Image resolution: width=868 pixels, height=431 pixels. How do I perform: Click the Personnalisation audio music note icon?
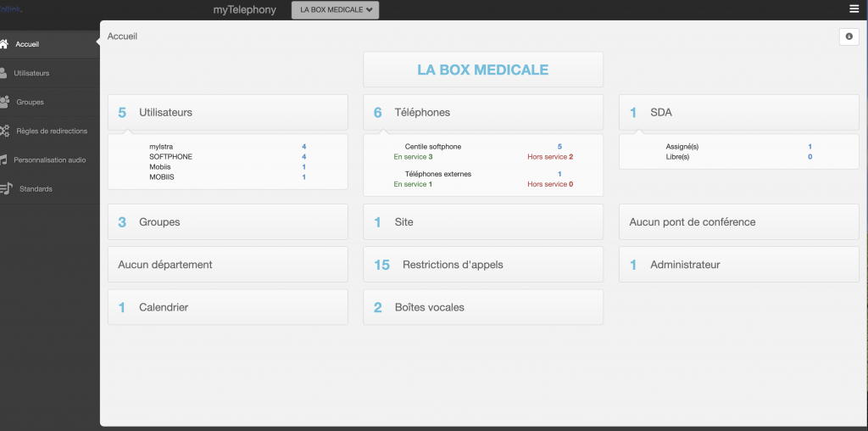(4, 160)
